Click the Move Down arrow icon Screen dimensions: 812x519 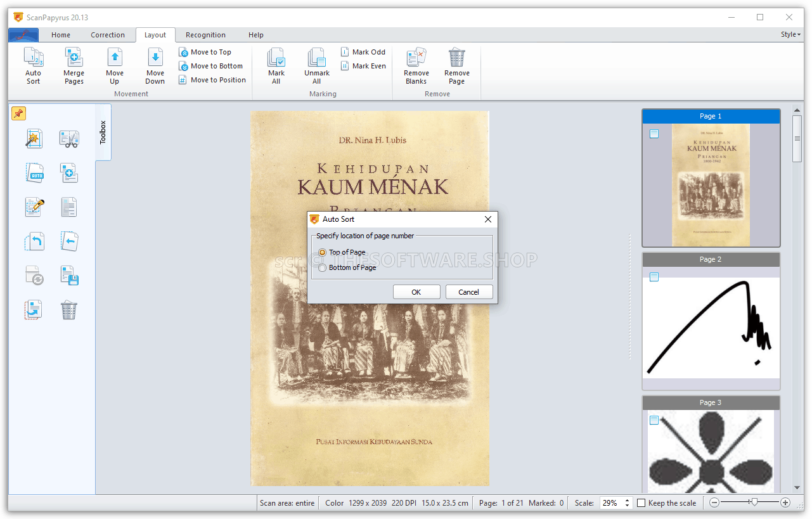click(x=155, y=58)
